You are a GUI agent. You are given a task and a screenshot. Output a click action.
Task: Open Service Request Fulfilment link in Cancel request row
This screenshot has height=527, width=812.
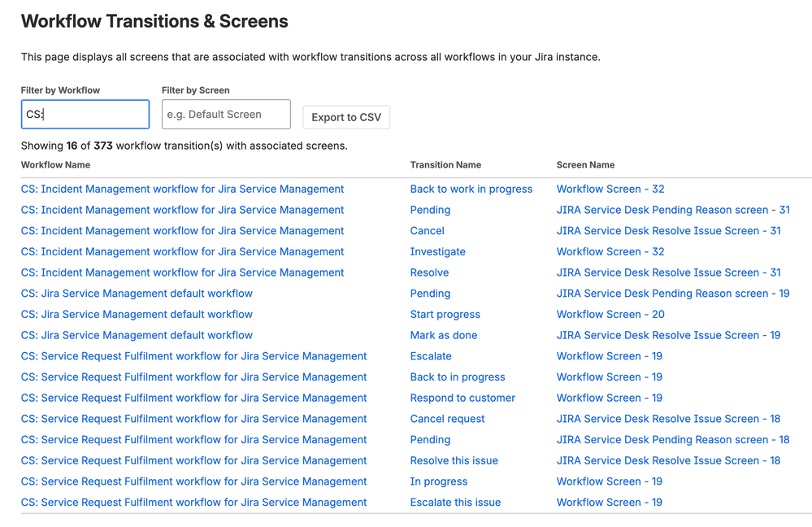[x=193, y=419]
